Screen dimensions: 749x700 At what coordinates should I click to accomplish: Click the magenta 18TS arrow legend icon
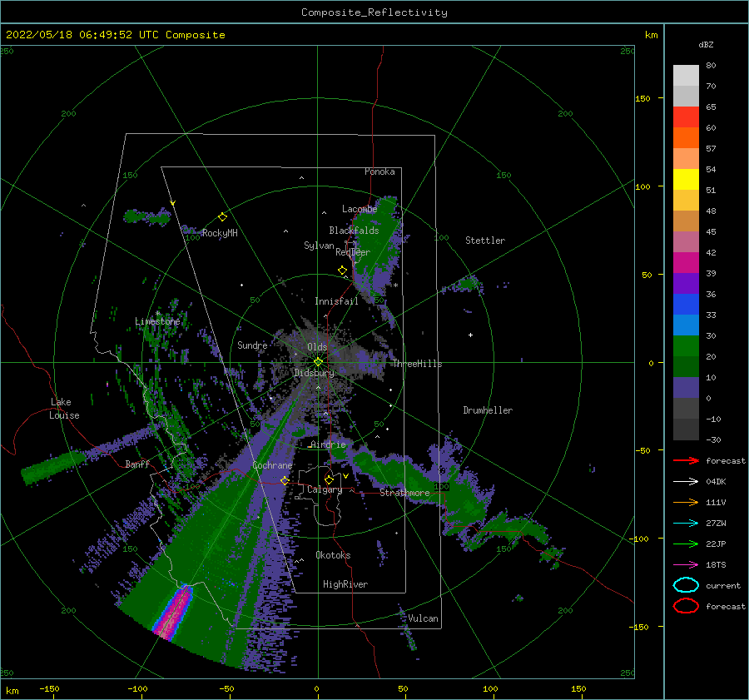[686, 565]
